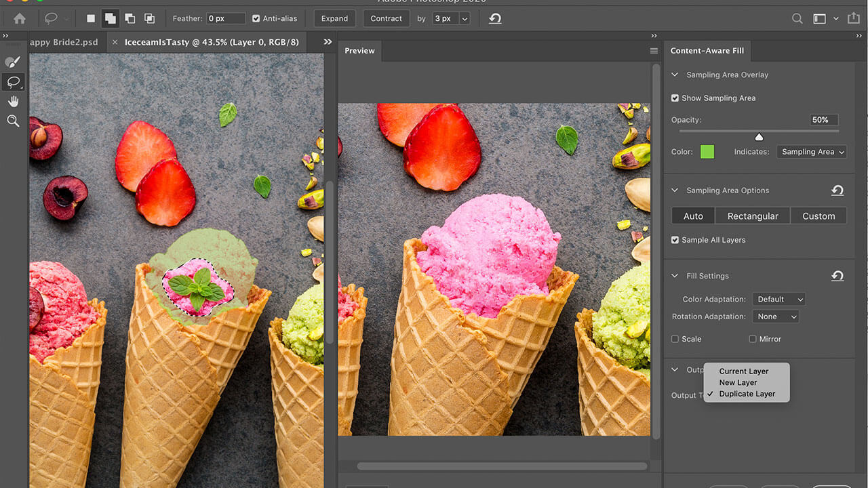The height and width of the screenshot is (488, 868).
Task: Open the Indicates Sampling Area dropdown
Action: pyautogui.click(x=812, y=152)
